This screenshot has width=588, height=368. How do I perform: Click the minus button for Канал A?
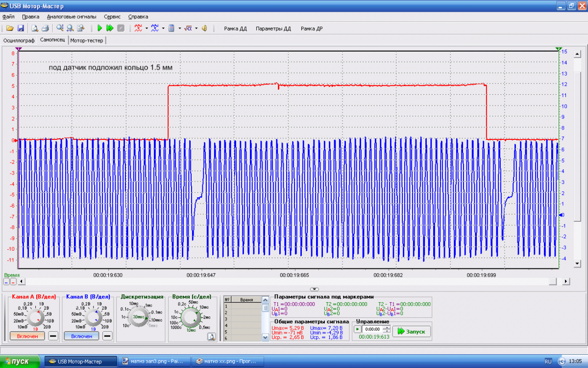[x=53, y=336]
